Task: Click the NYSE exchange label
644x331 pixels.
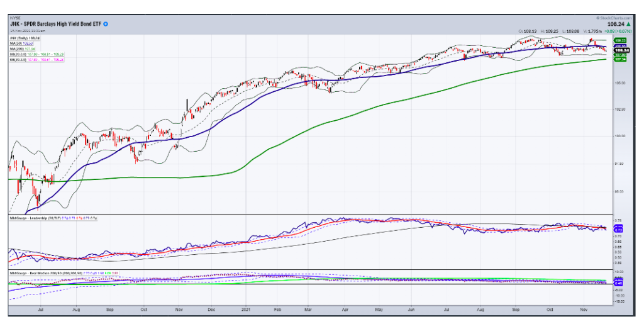Action: click(14, 18)
